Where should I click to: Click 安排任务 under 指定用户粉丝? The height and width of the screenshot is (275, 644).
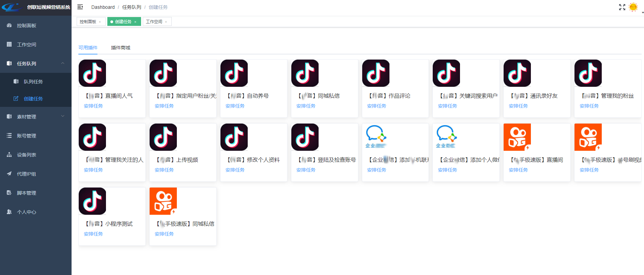click(164, 106)
